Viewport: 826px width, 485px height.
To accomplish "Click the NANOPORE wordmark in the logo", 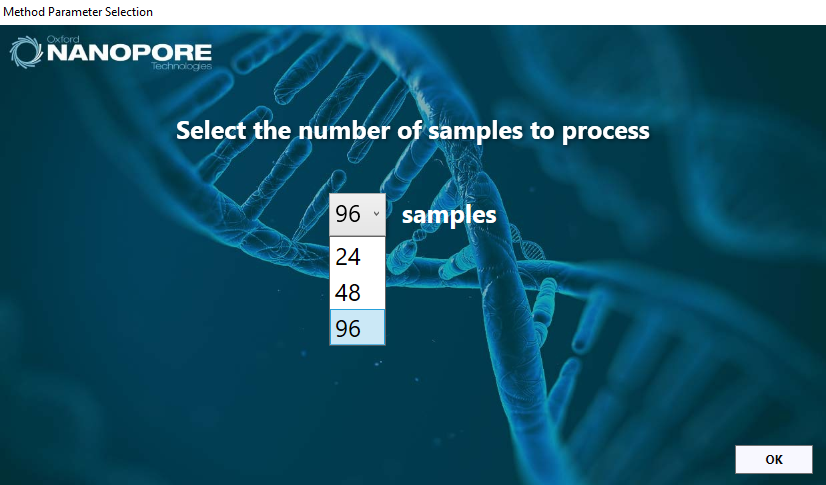I will pos(130,53).
